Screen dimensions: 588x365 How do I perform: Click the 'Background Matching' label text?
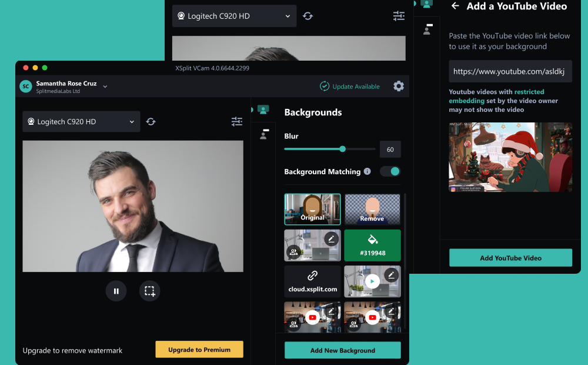click(x=322, y=172)
